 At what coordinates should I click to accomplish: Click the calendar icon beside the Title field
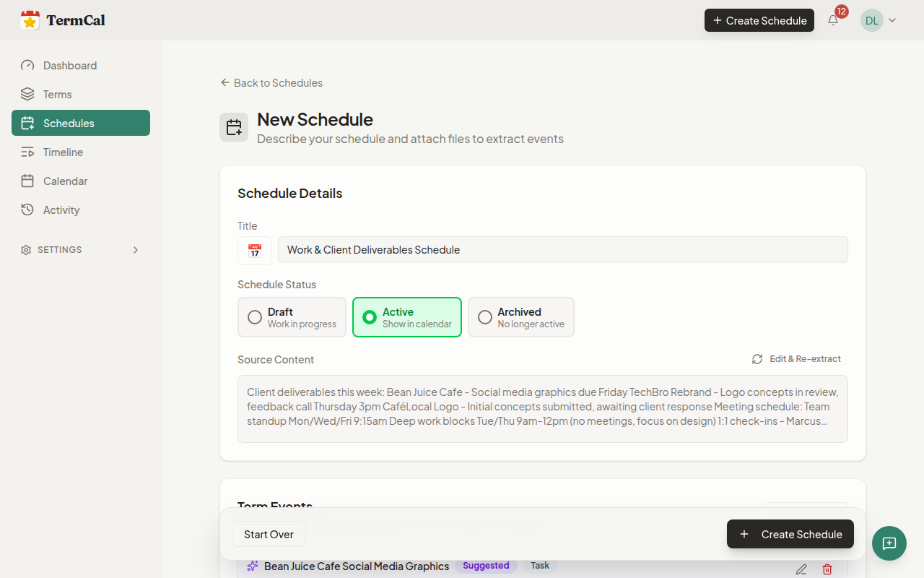(254, 250)
